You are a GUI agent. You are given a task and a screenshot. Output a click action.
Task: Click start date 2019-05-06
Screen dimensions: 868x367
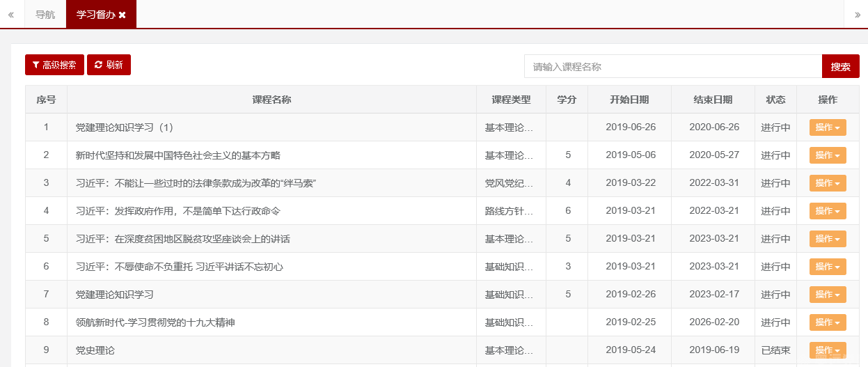coord(631,155)
